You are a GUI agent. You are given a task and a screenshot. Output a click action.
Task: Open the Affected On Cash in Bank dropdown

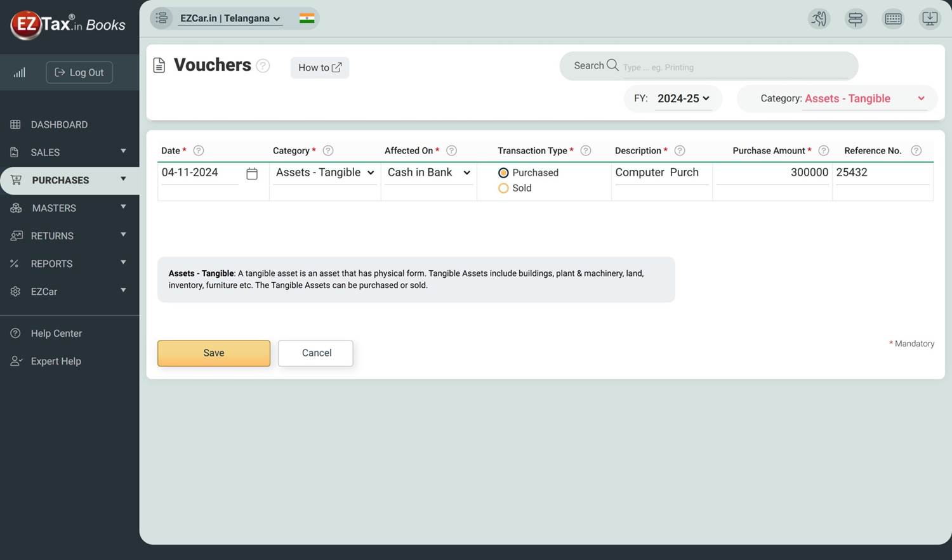coord(429,173)
